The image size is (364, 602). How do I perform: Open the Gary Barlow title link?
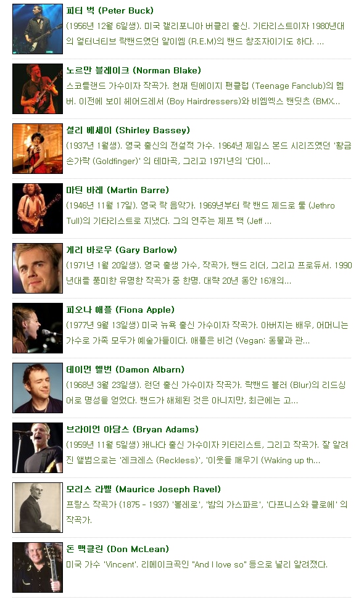122,250
